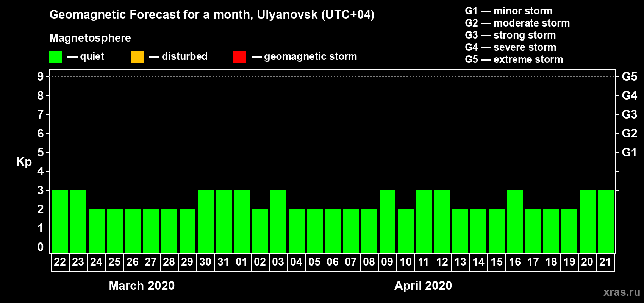
Task: Click the Geomagnetic Forecast chart title
Action: coord(212,15)
